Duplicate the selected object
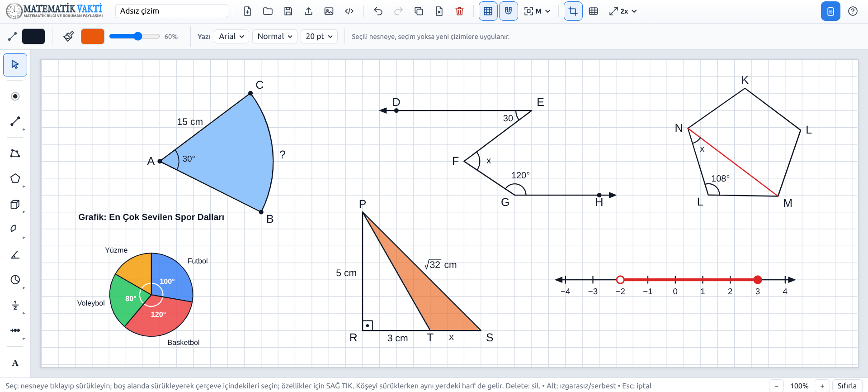This screenshot has width=868, height=392. pyautogui.click(x=419, y=11)
